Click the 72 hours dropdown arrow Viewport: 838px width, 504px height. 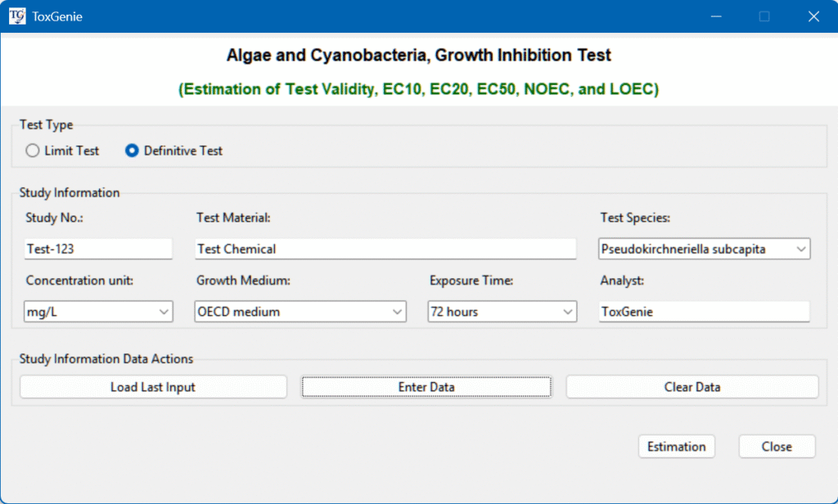567,312
